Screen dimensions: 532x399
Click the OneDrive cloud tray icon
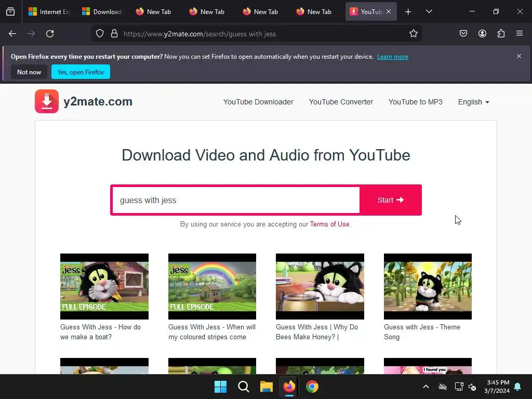click(443, 387)
